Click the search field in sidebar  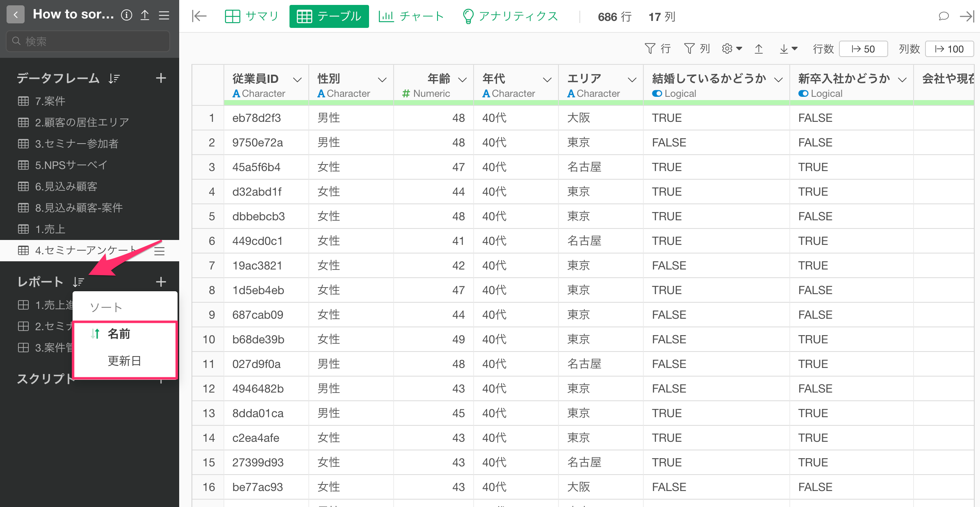click(88, 41)
